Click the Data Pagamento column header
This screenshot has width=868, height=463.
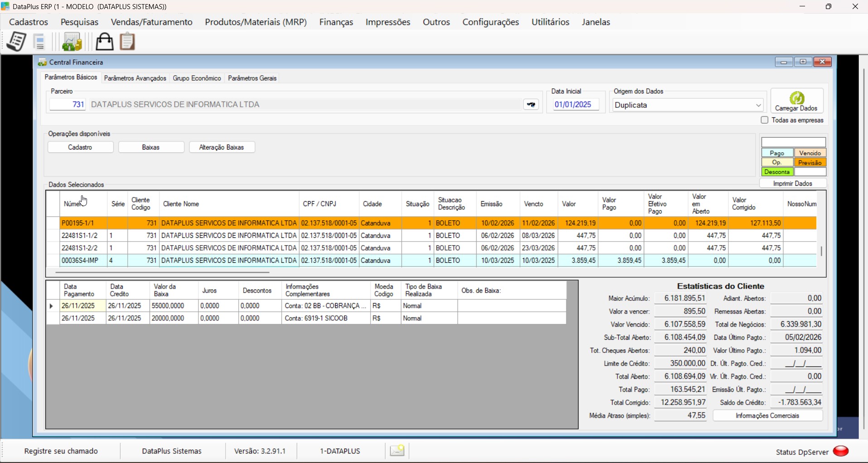[83, 290]
